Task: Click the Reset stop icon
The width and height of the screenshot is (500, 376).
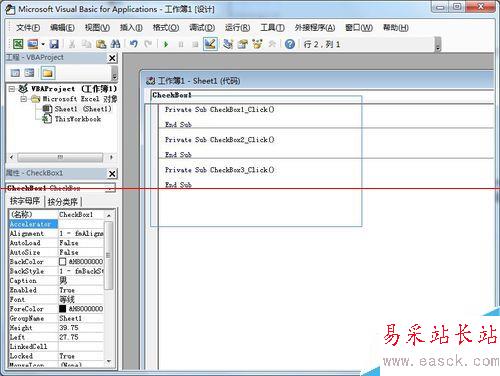Action: point(195,44)
